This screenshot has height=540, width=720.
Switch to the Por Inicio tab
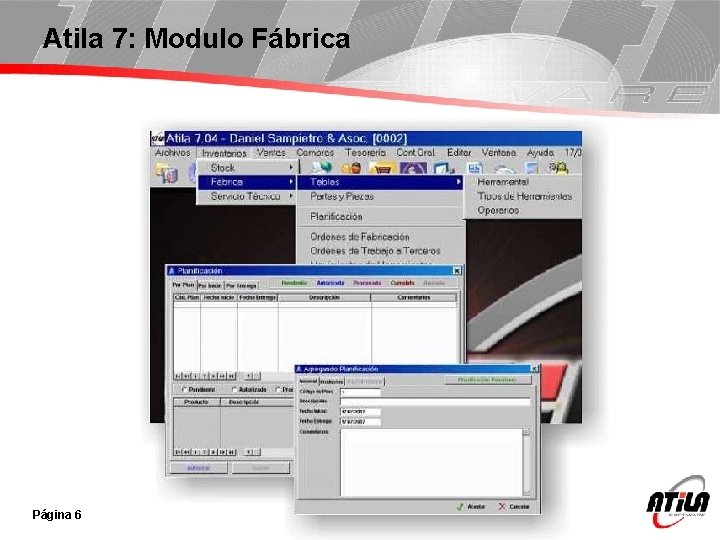[210, 286]
